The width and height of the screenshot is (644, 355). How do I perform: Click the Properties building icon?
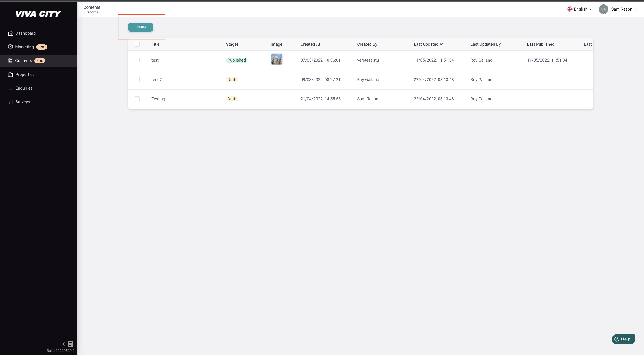[x=11, y=74]
